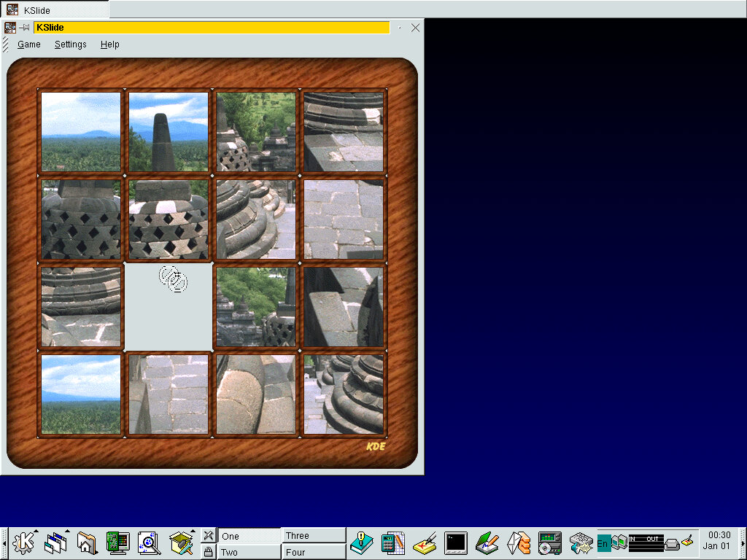Slide the green trees tile right of empty slot
Screen dimensions: 747x560
click(x=256, y=307)
